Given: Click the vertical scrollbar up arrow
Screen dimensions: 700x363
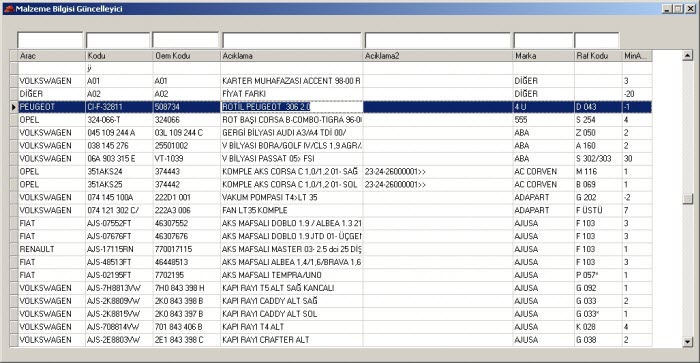Looking at the screenshot, I should (x=688, y=55).
